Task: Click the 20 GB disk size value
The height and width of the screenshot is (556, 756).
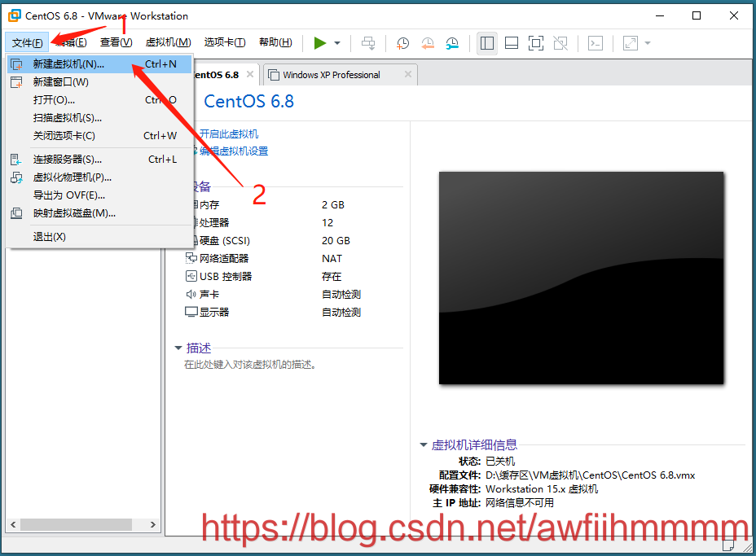Action: pos(336,240)
